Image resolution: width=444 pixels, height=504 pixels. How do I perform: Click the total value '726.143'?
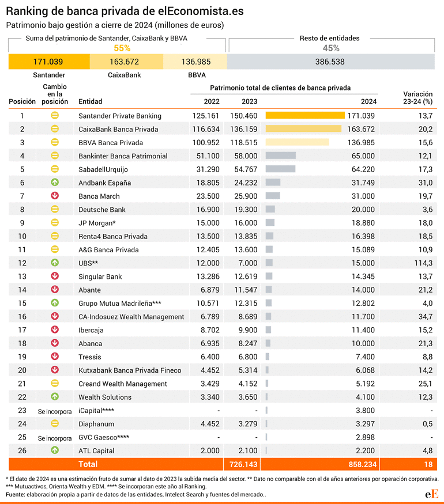coord(243,464)
